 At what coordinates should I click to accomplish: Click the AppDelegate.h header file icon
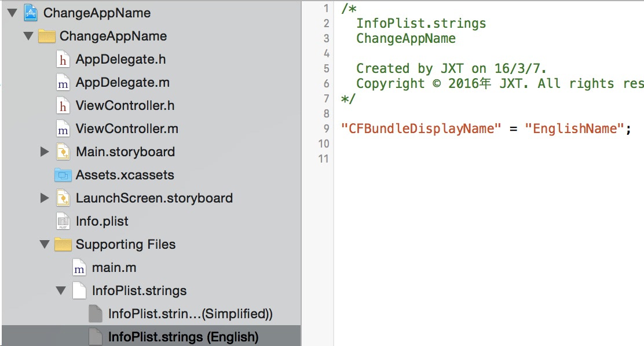[x=63, y=60]
